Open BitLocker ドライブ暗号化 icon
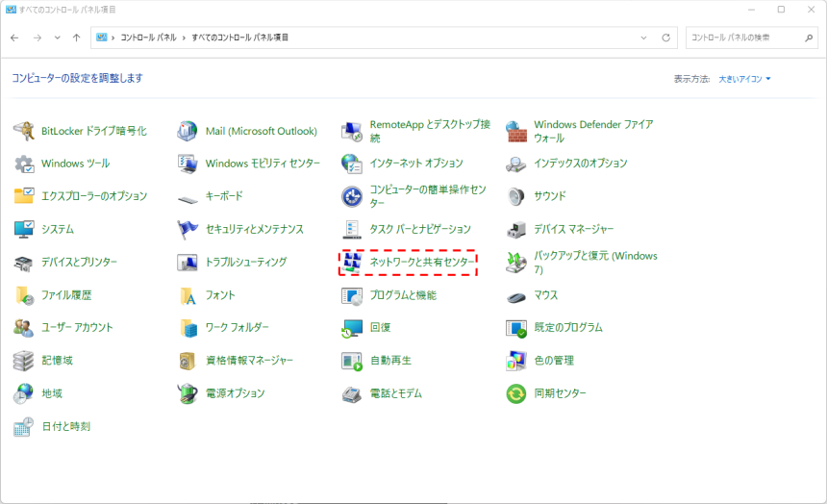This screenshot has width=827, height=504. [x=24, y=131]
